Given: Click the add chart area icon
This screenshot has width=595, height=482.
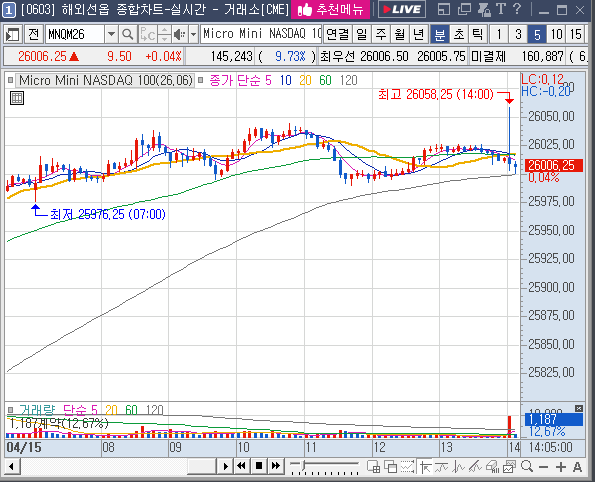Looking at the screenshot, I should pyautogui.click(x=373, y=466).
